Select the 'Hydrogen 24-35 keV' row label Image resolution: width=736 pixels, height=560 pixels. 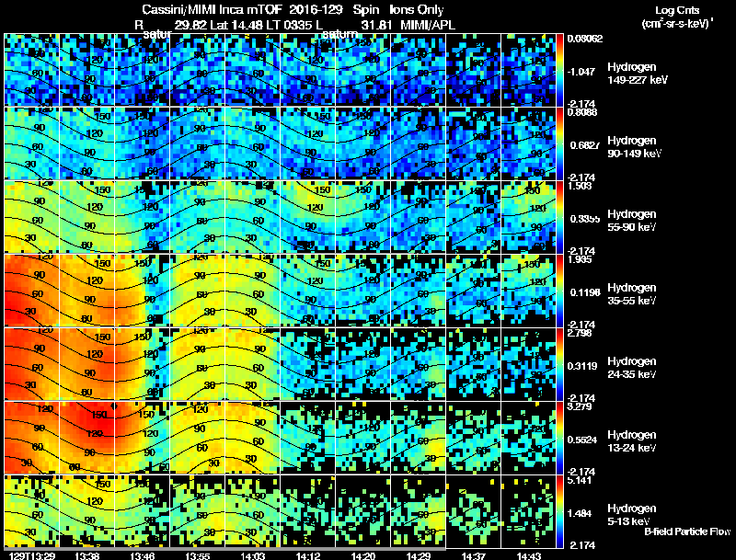(632, 368)
